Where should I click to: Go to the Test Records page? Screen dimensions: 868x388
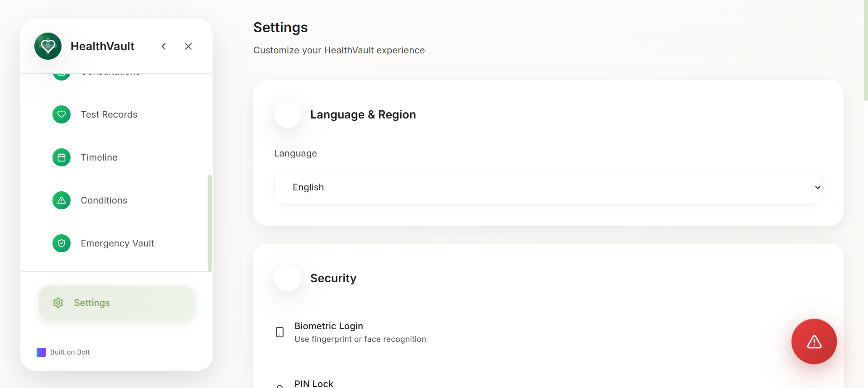[109, 114]
